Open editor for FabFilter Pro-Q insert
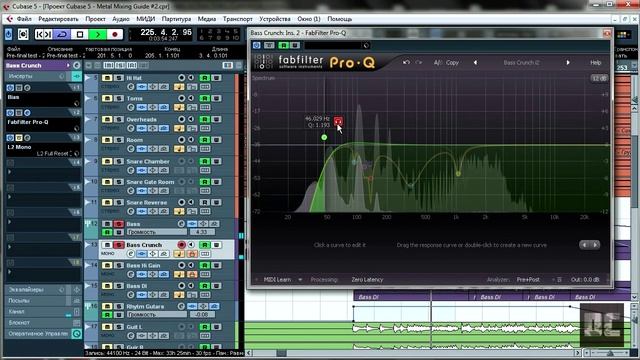 (x=27, y=113)
